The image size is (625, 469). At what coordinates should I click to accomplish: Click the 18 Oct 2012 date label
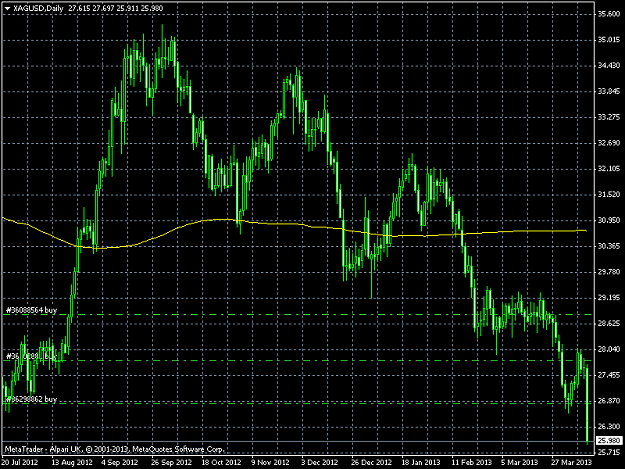pyautogui.click(x=221, y=462)
